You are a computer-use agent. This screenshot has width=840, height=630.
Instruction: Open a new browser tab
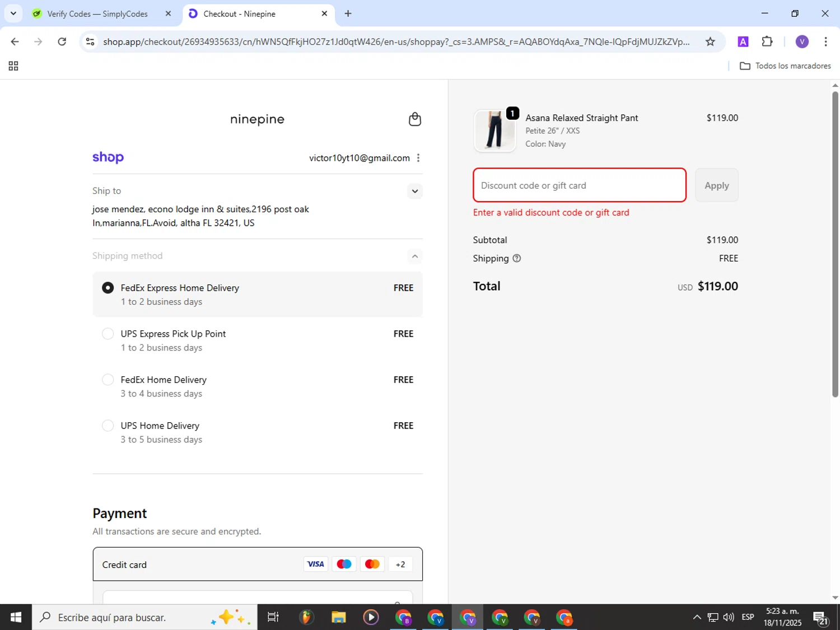[348, 13]
